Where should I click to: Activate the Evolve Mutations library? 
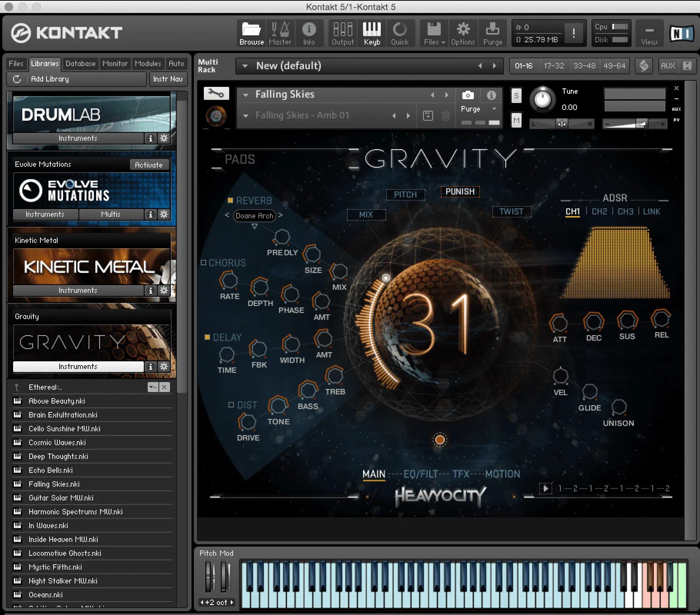pyautogui.click(x=149, y=165)
